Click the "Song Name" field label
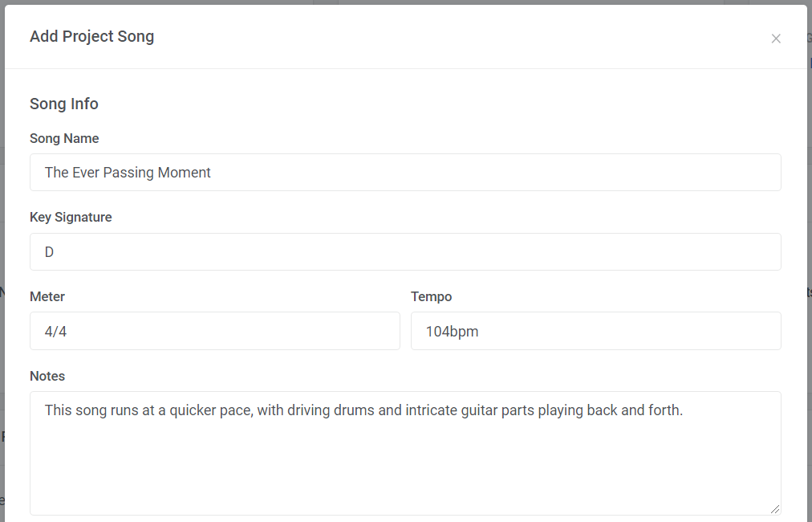 tap(64, 138)
